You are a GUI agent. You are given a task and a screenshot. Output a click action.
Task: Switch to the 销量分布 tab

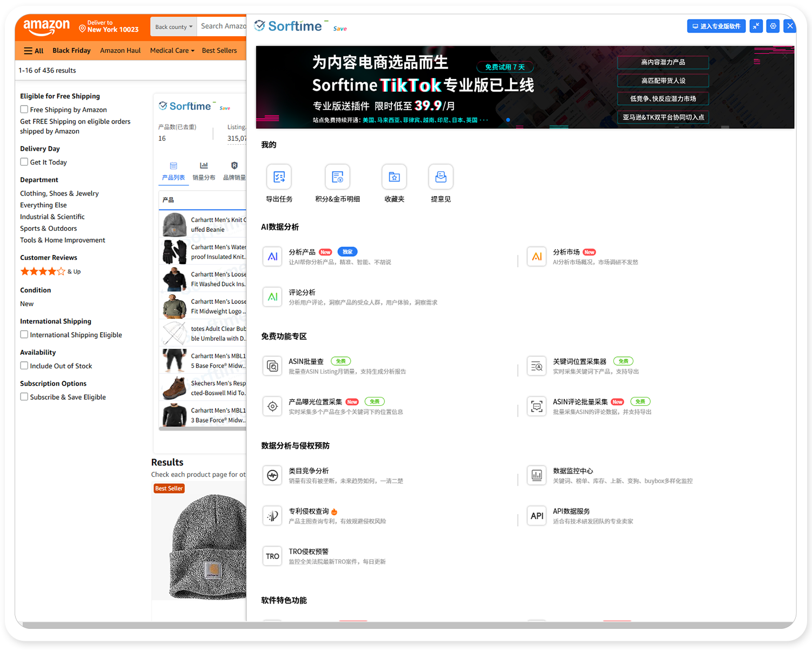tap(204, 171)
